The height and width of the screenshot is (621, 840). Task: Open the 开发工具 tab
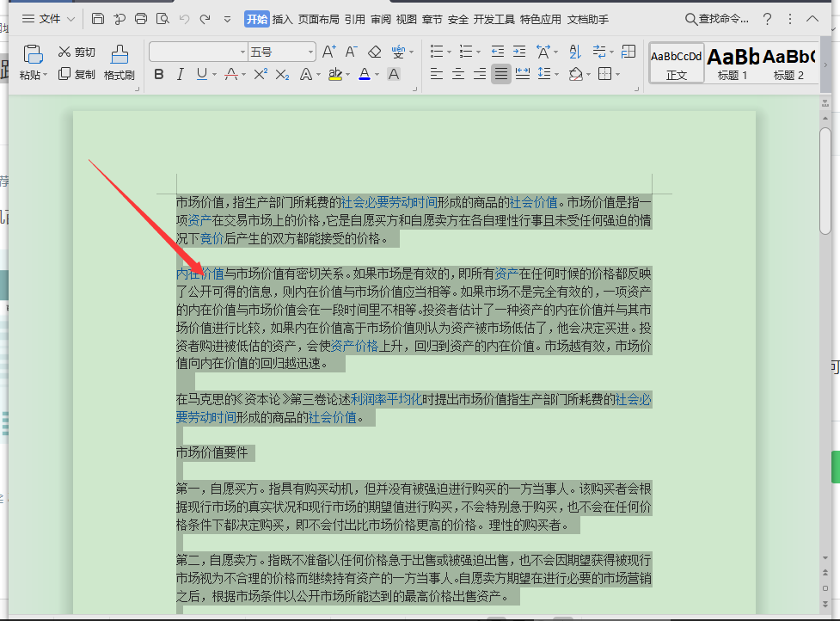click(x=494, y=19)
